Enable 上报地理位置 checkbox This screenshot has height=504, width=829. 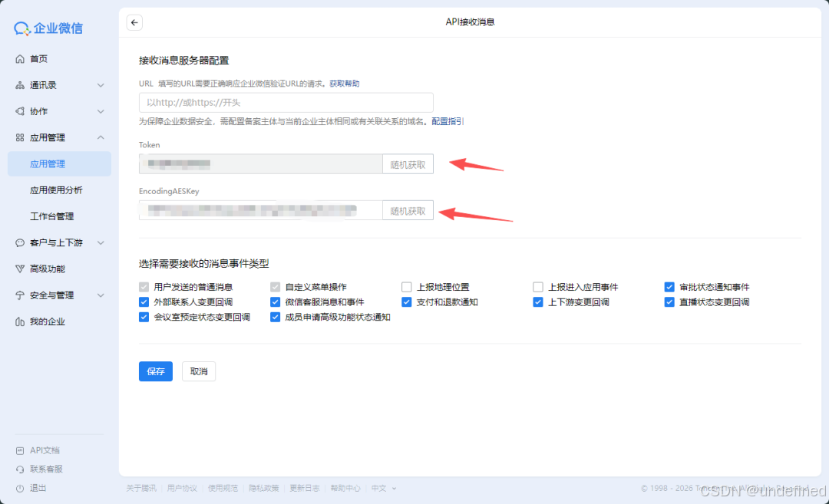(407, 287)
